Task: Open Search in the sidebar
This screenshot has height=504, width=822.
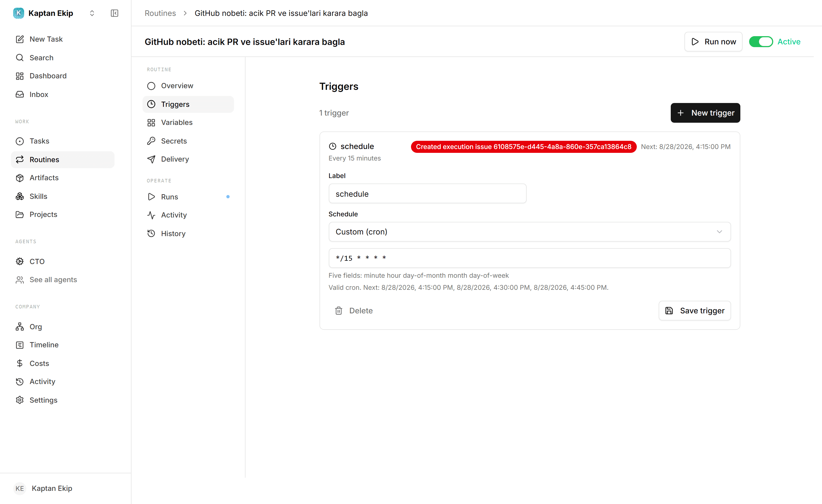Action: (x=62, y=58)
